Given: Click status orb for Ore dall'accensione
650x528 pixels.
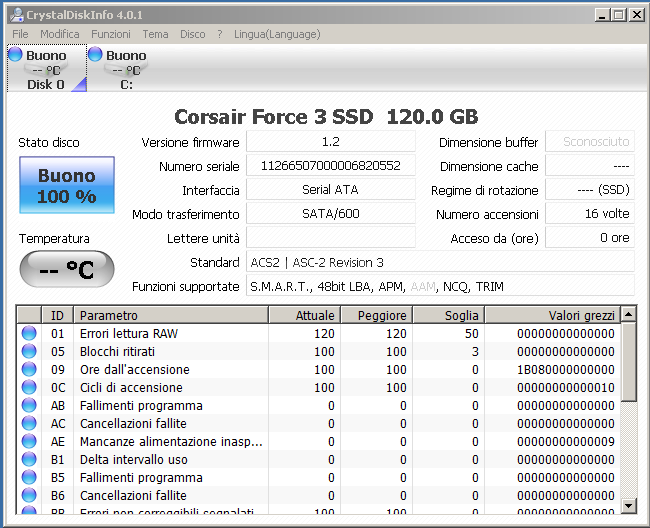Looking at the screenshot, I should (x=29, y=369).
